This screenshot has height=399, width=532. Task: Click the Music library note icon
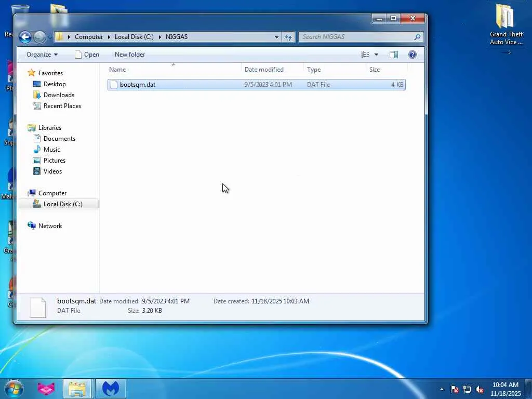click(37, 149)
